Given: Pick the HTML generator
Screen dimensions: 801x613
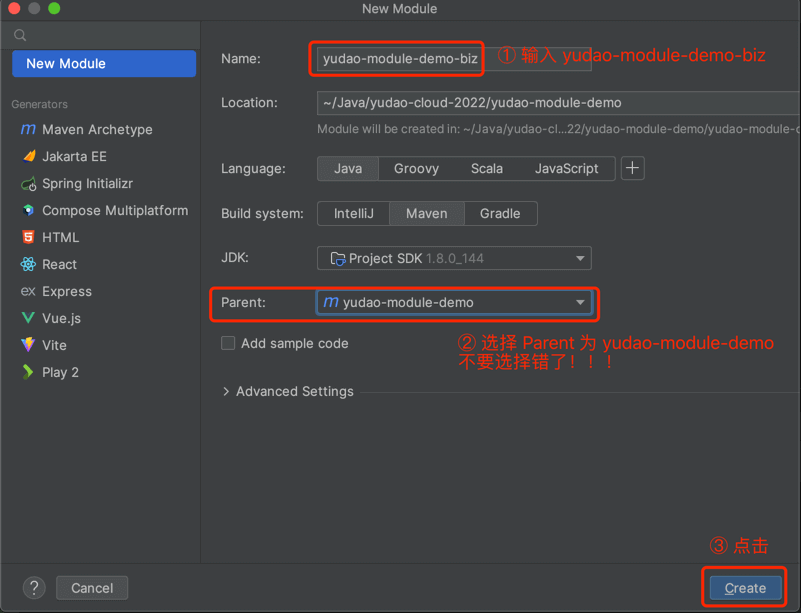Looking at the screenshot, I should [60, 238].
